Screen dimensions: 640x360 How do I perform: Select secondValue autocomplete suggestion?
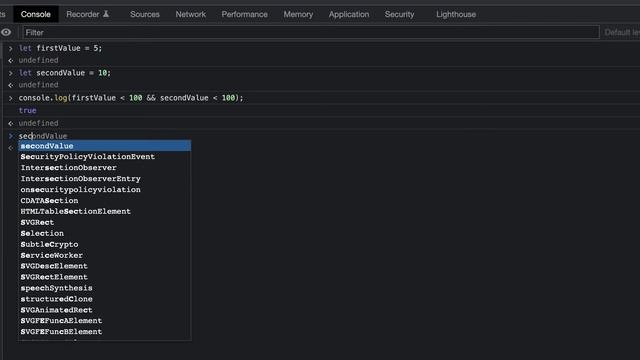(x=104, y=146)
